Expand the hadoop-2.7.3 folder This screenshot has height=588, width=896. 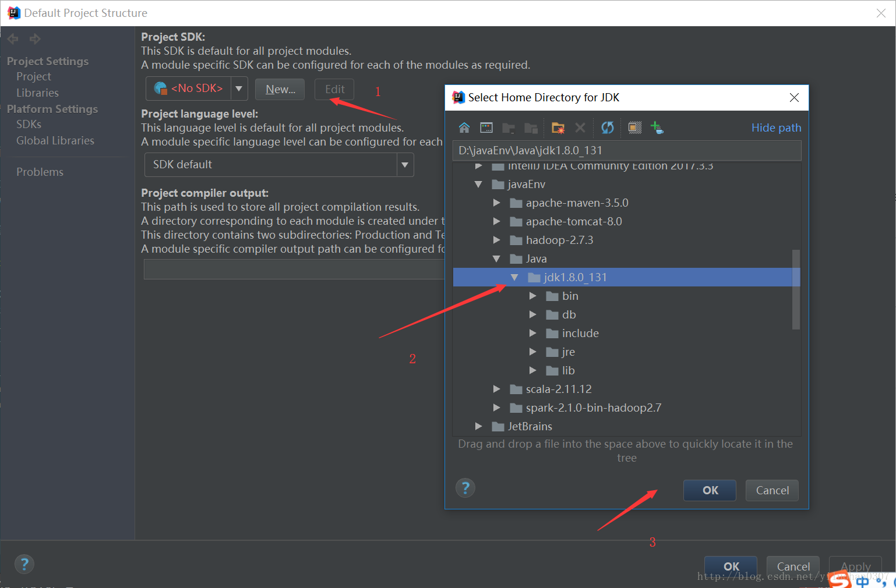(x=496, y=240)
